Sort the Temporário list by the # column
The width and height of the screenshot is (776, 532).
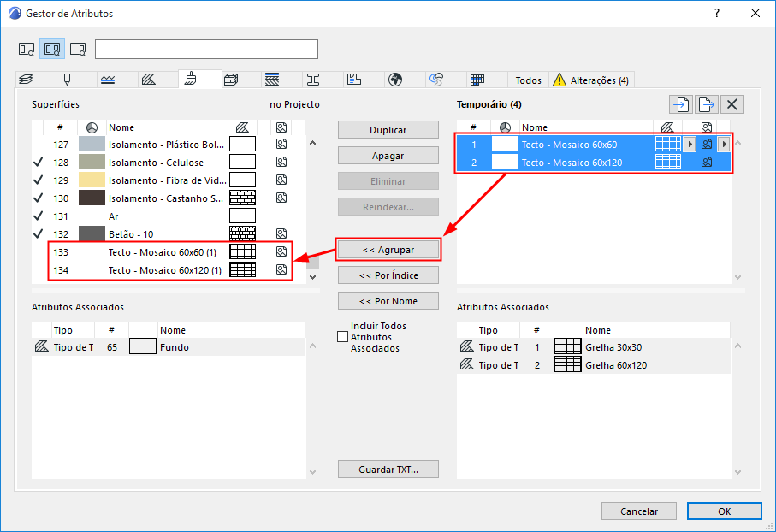(x=473, y=127)
